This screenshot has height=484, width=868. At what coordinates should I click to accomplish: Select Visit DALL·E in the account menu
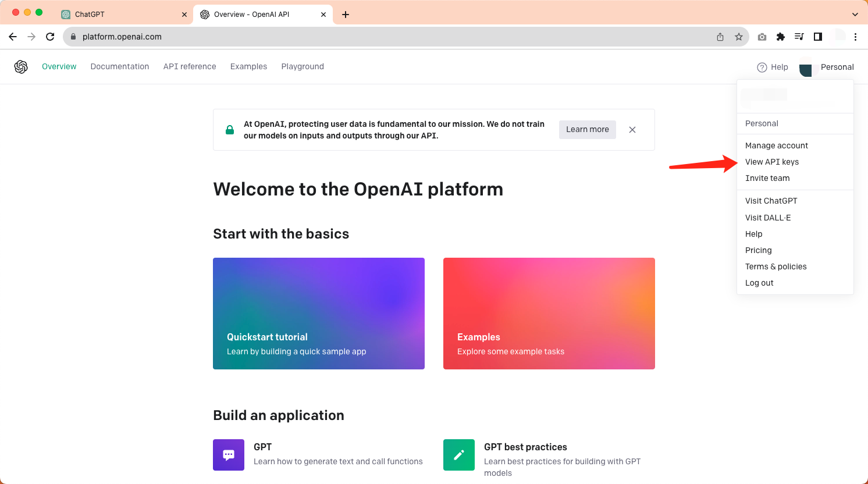pos(795,218)
